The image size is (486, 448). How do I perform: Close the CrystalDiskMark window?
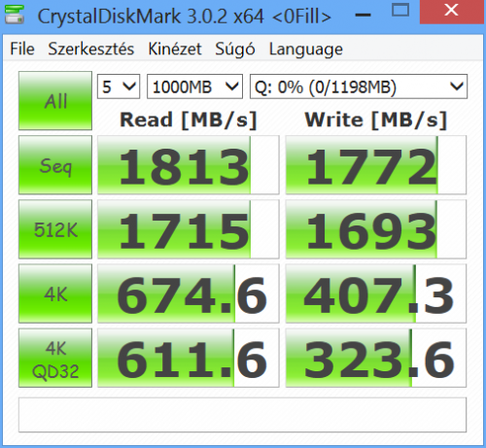[x=451, y=11]
